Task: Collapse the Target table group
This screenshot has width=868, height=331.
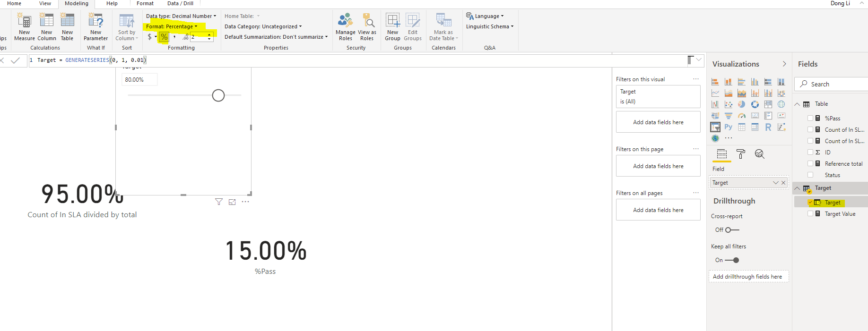Action: tap(797, 188)
